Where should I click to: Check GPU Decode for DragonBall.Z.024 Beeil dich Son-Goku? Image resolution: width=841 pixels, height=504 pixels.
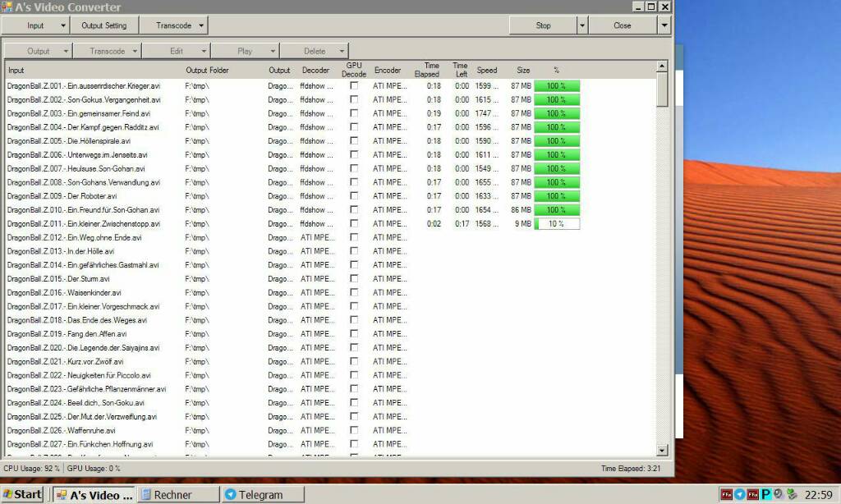pos(354,403)
